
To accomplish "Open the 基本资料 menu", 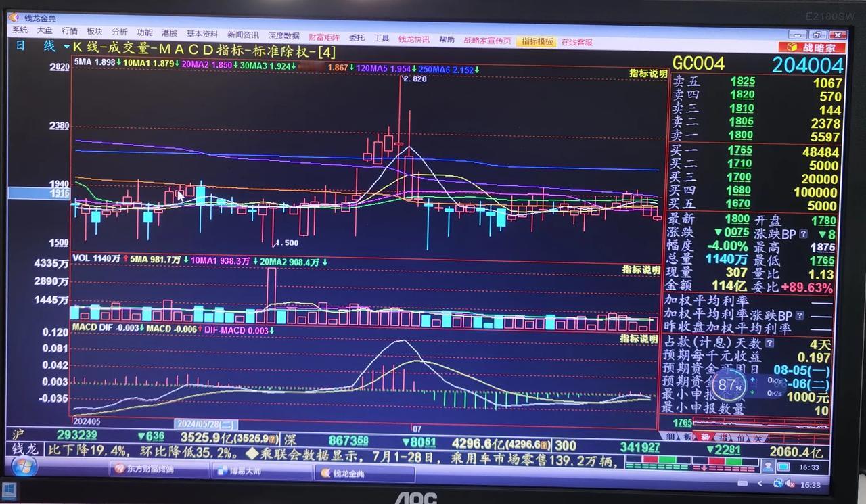I will (202, 34).
